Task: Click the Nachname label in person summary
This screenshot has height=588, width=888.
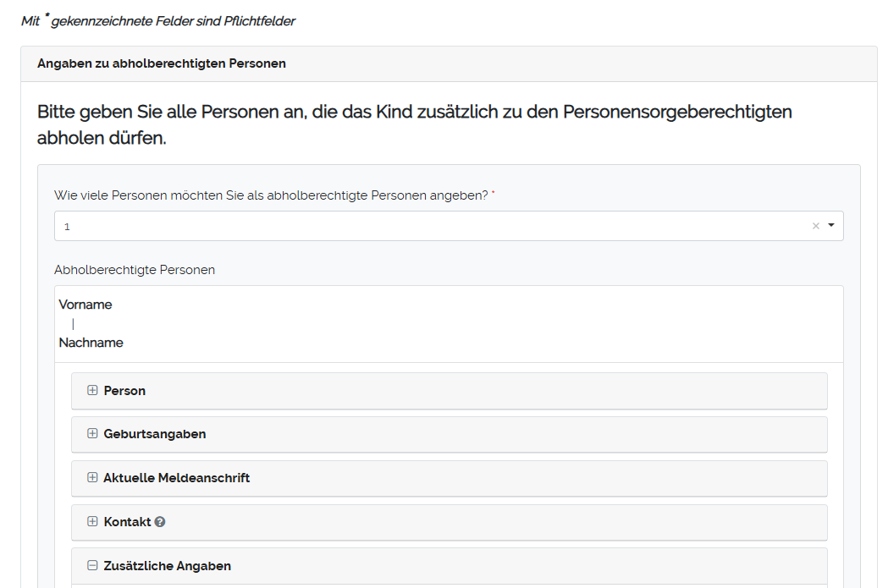Action: (x=91, y=343)
